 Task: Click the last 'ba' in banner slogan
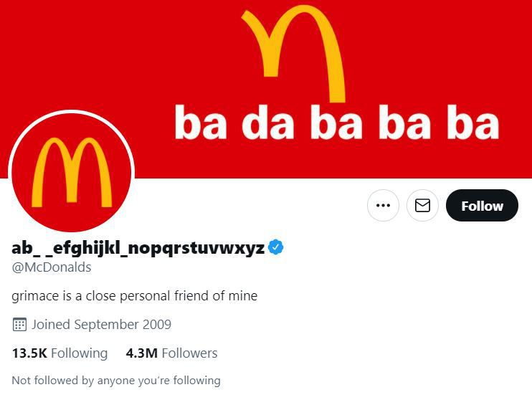472,123
